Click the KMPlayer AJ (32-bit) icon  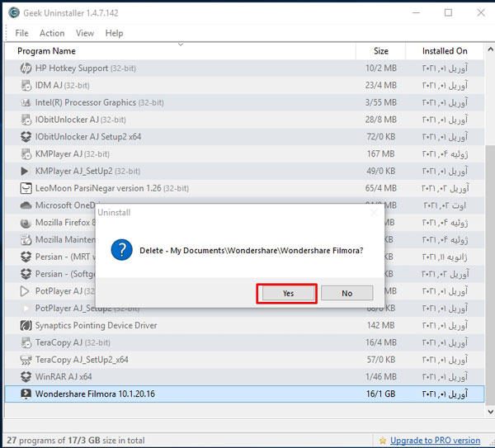click(26, 154)
